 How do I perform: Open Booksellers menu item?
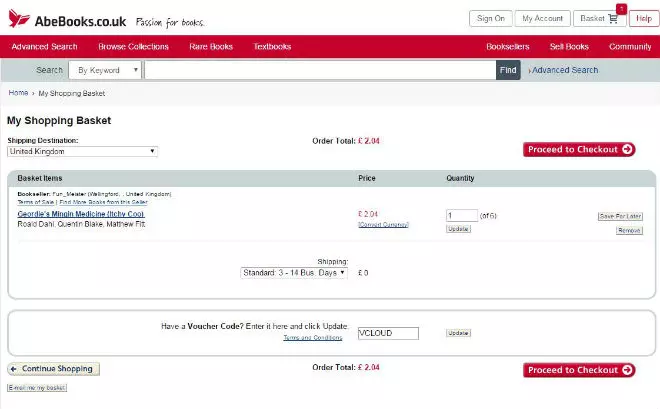pyautogui.click(x=508, y=47)
